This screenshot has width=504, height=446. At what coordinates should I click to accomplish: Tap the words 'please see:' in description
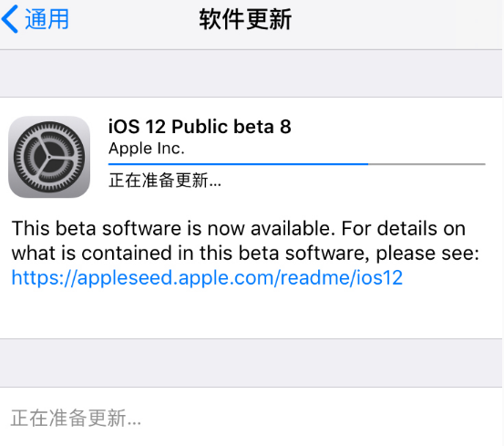427,254
